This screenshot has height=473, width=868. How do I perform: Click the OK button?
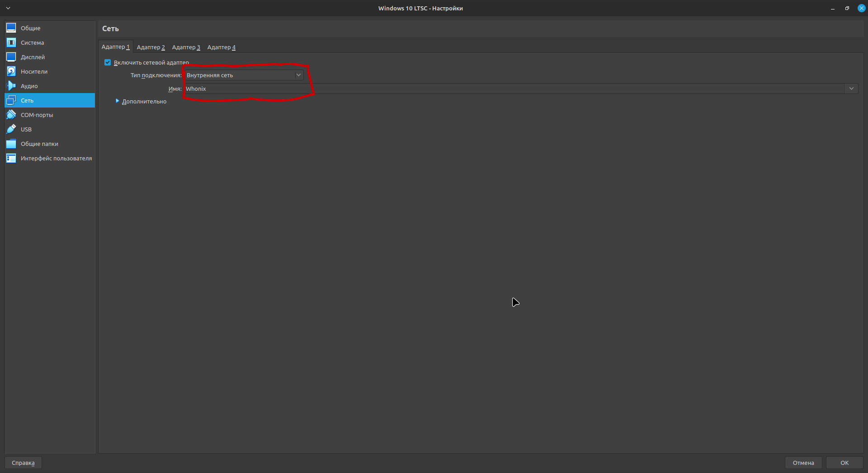point(844,463)
